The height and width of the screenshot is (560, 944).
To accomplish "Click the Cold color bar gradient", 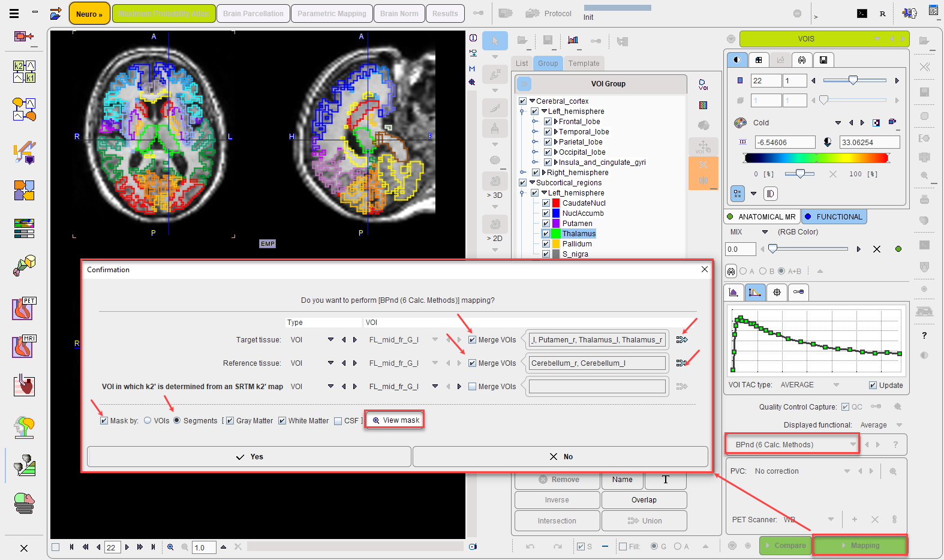I will coord(816,158).
